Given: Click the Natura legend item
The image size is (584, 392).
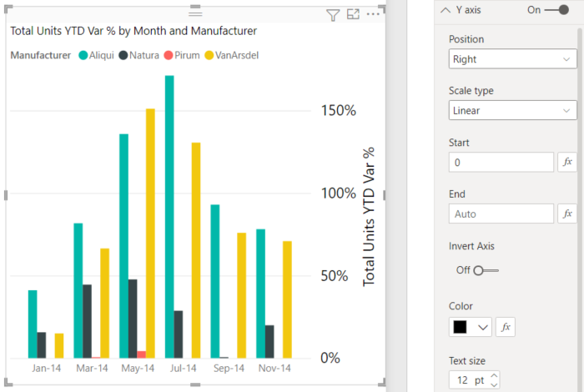Looking at the screenshot, I should (139, 55).
